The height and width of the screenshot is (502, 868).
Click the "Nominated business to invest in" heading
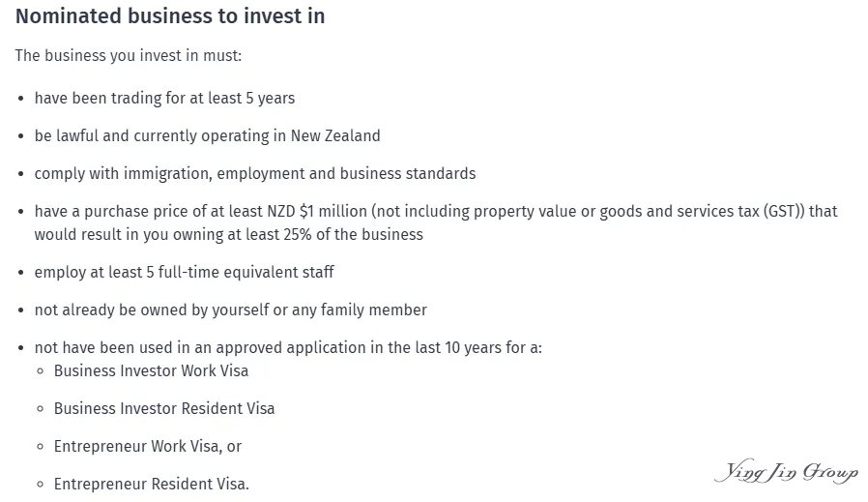[x=170, y=16]
